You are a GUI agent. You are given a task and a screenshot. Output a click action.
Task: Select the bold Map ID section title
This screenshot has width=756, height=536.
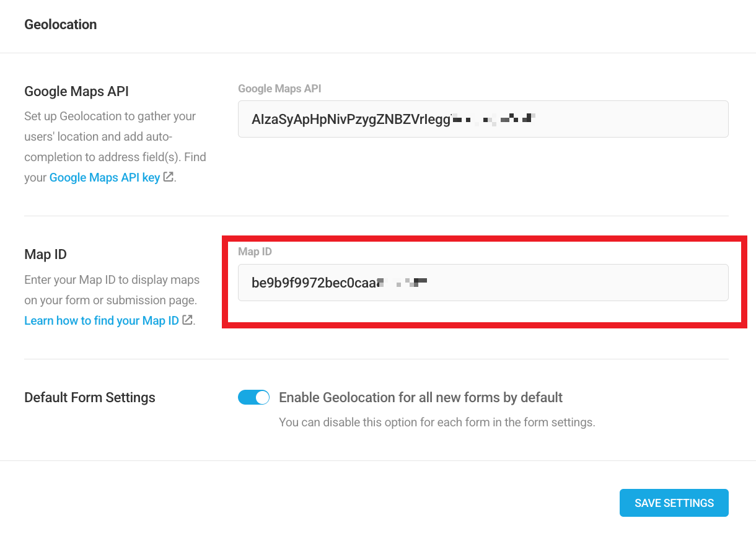click(45, 255)
